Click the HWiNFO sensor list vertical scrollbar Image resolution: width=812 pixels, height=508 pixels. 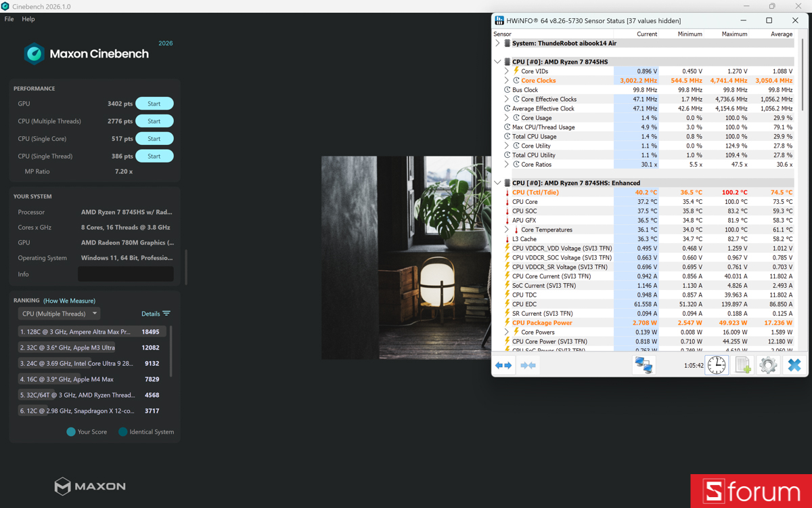pos(803,75)
